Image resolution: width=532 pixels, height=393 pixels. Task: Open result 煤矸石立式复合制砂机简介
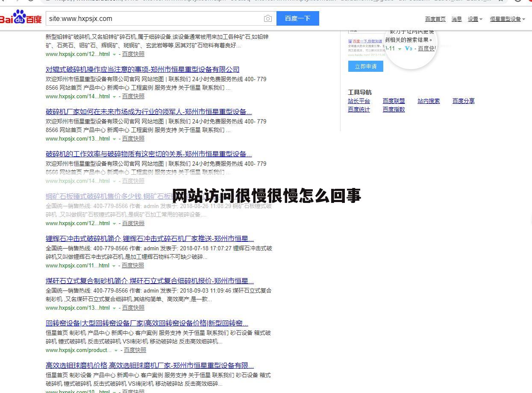click(x=150, y=281)
